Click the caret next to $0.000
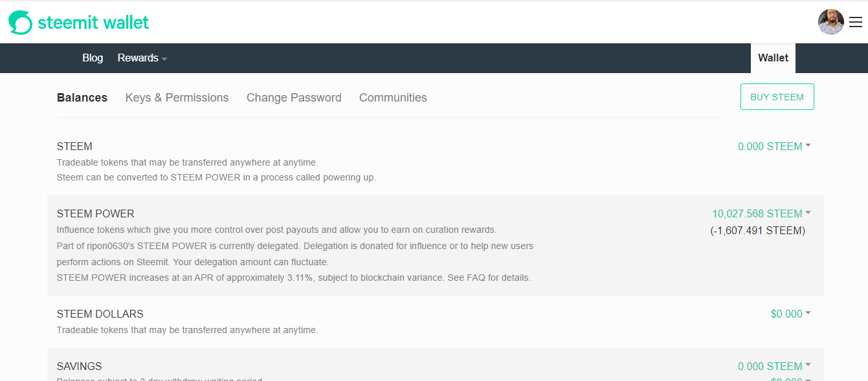Screen dimensions: 868x381 coord(808,313)
